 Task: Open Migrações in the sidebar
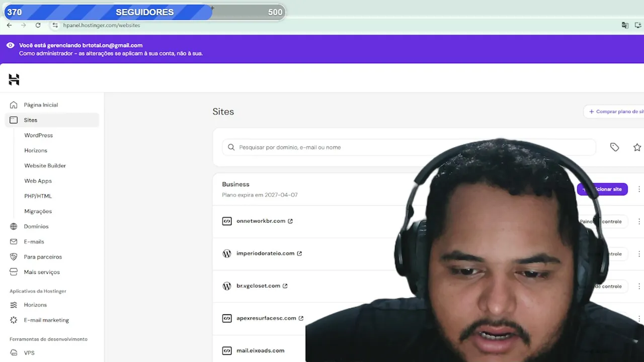click(38, 211)
